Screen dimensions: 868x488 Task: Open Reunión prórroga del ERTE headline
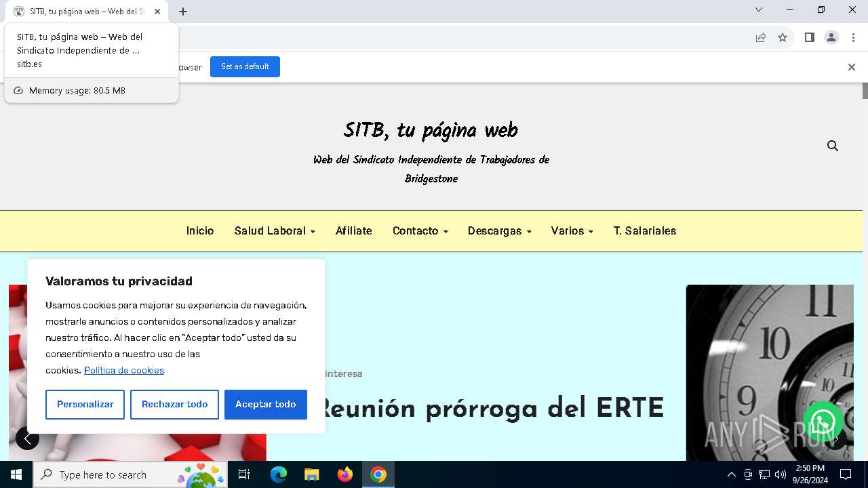(491, 408)
